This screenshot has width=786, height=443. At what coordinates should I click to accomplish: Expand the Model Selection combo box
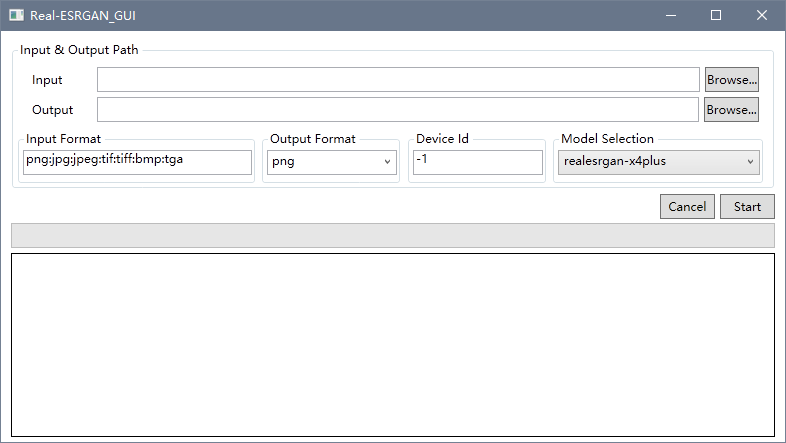click(659, 162)
